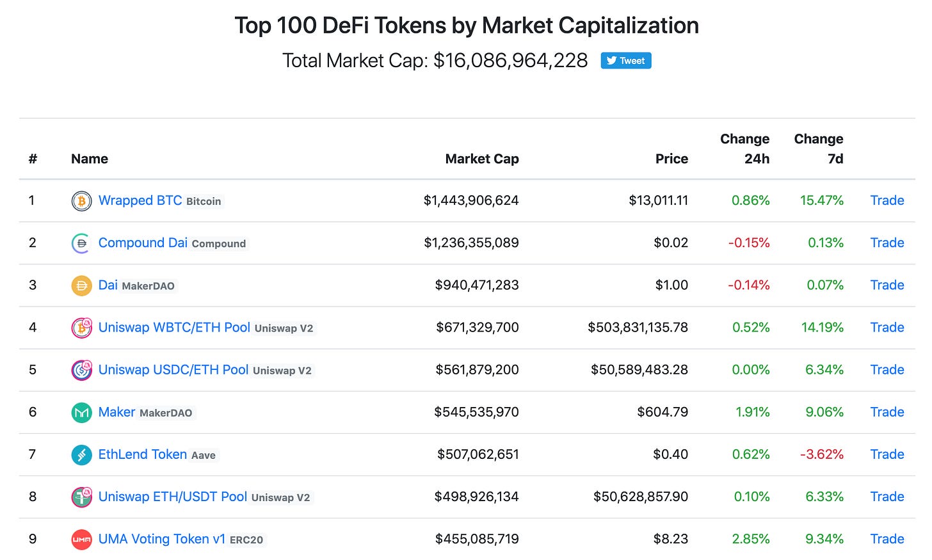Click the green Maker token icon
This screenshot has height=560, width=932.
click(x=81, y=412)
